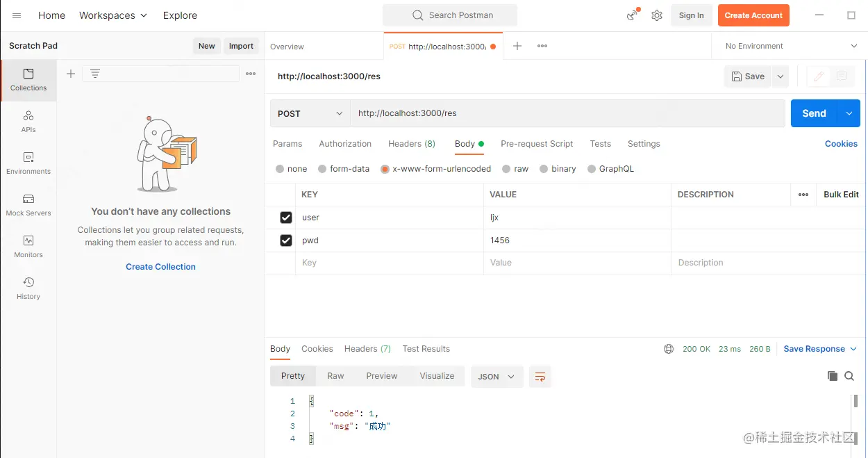Switch response view to Raw
The width and height of the screenshot is (868, 458).
(x=335, y=376)
